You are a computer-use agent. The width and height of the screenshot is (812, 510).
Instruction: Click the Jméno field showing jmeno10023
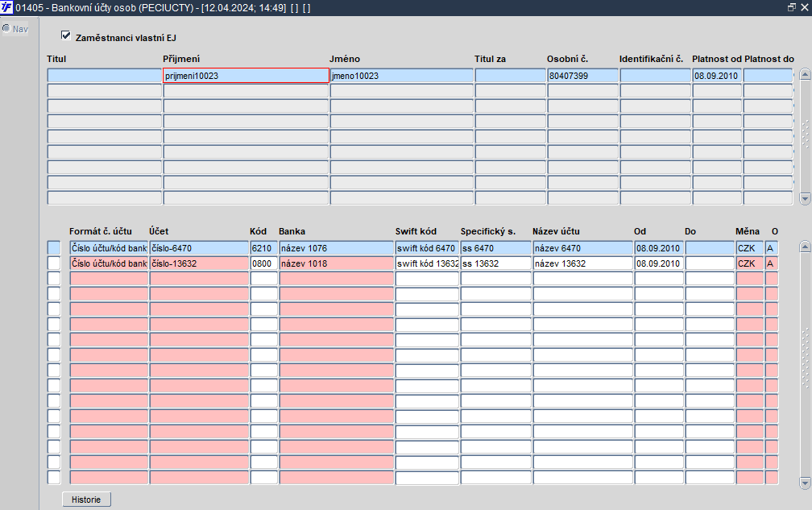coord(402,76)
